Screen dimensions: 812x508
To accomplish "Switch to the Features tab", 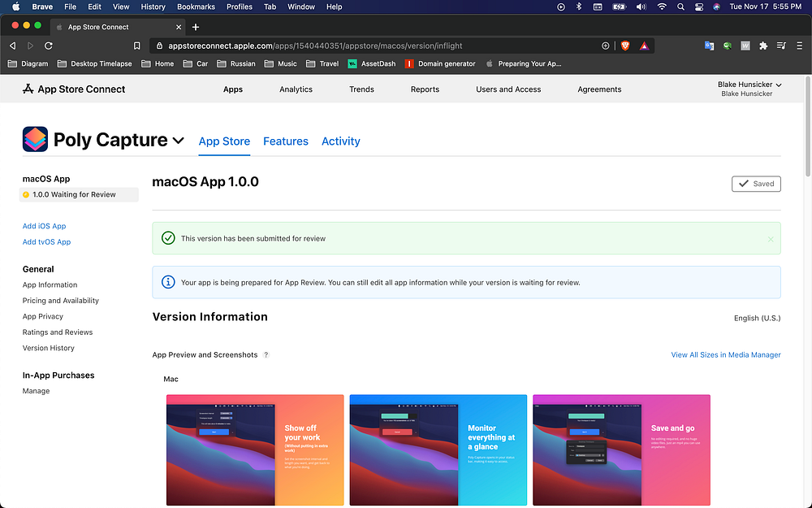I will click(x=286, y=141).
